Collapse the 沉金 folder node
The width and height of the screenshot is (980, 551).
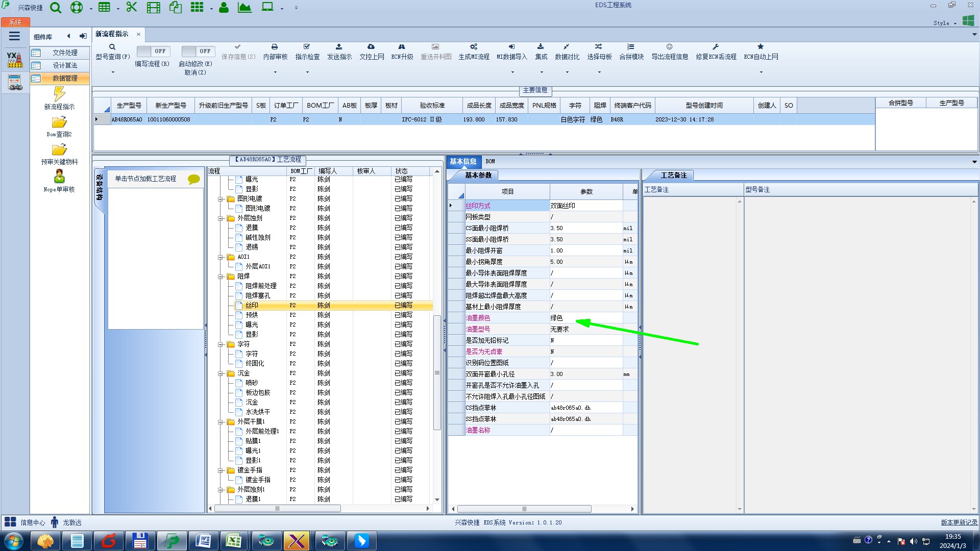[x=221, y=373]
